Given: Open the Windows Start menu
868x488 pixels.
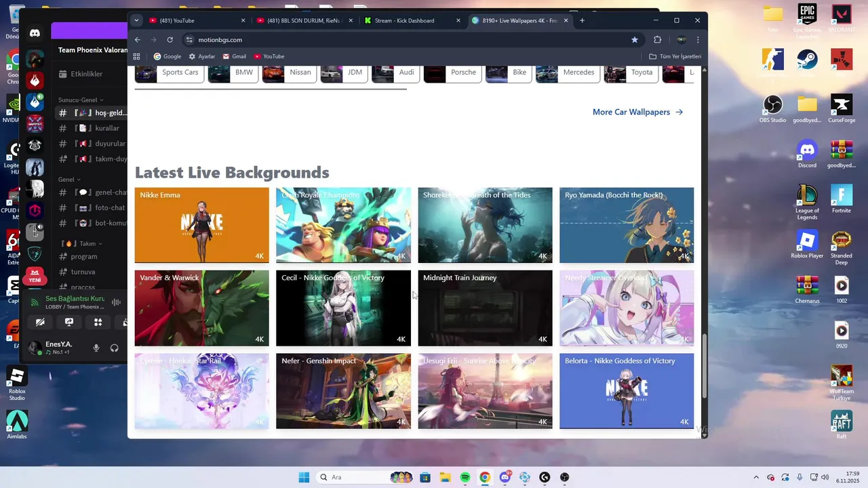Looking at the screenshot, I should 304,477.
